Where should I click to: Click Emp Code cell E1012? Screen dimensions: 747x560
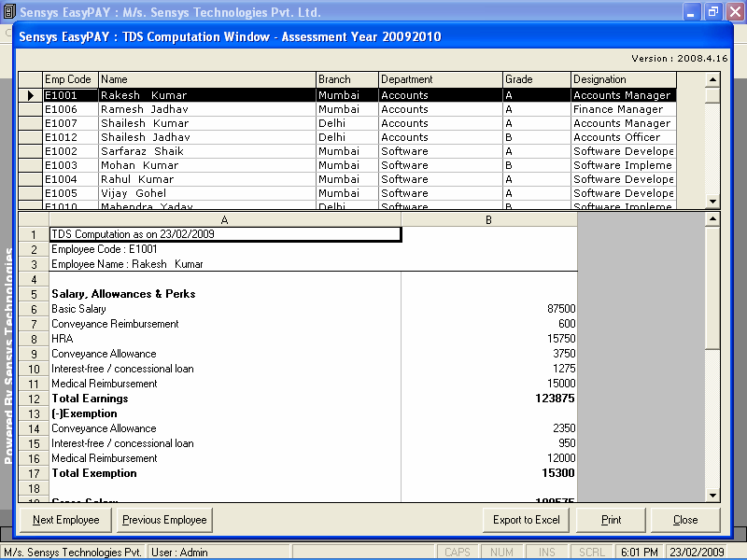tap(70, 137)
